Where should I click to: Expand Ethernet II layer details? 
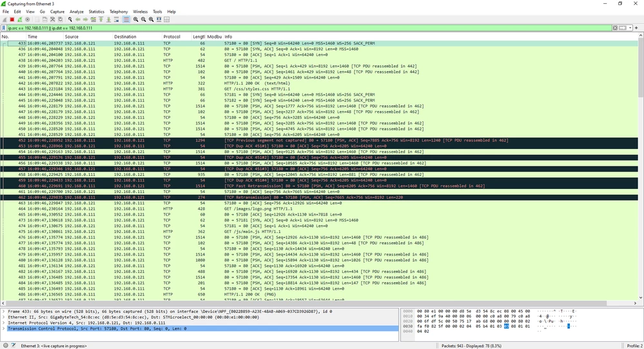point(4,317)
